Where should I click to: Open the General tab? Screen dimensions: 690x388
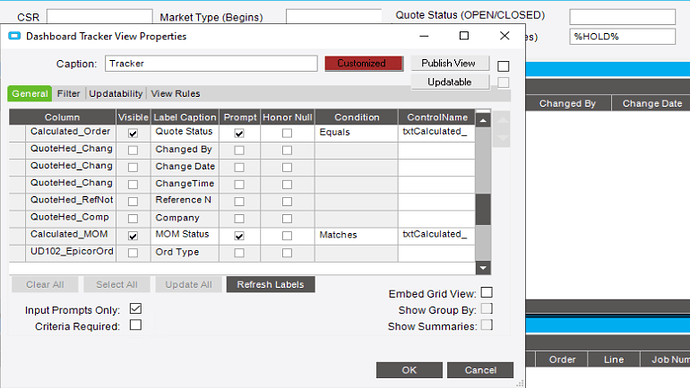(30, 94)
